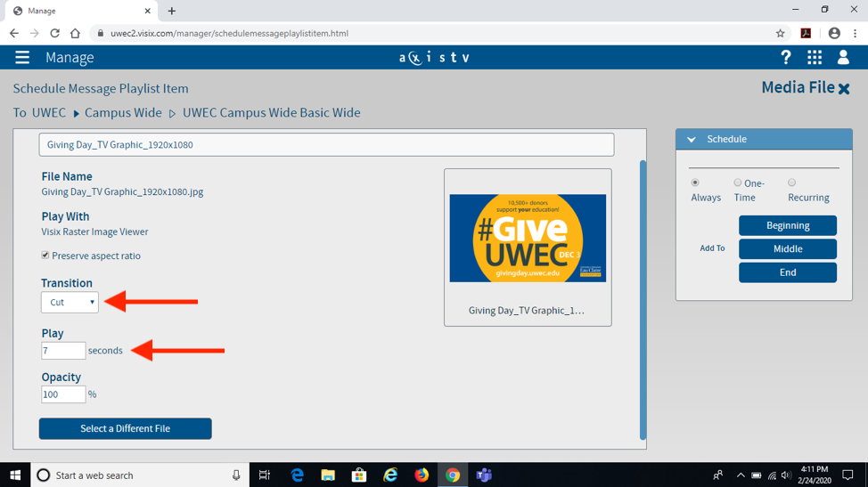Image resolution: width=868 pixels, height=487 pixels.
Task: Open the taskbar clock showing 4:11 PM
Action: pyautogui.click(x=814, y=475)
